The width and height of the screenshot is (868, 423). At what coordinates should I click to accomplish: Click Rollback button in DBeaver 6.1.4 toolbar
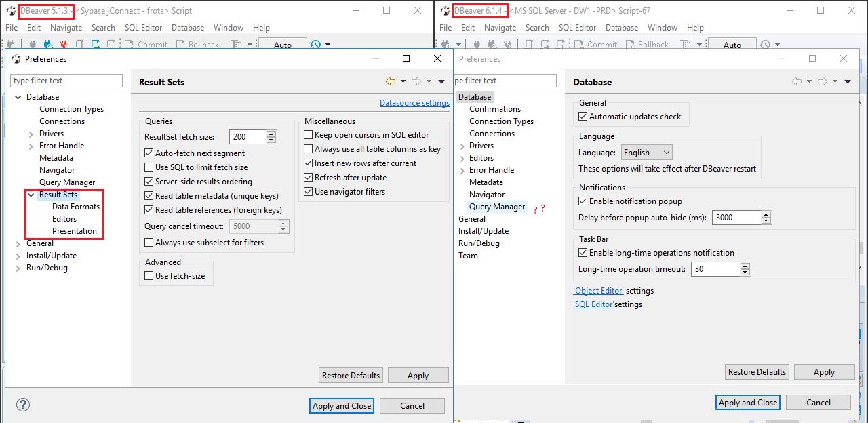[x=647, y=44]
